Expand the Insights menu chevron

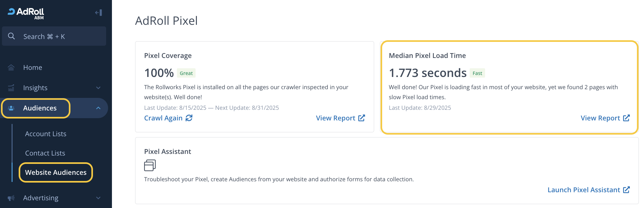click(x=98, y=88)
